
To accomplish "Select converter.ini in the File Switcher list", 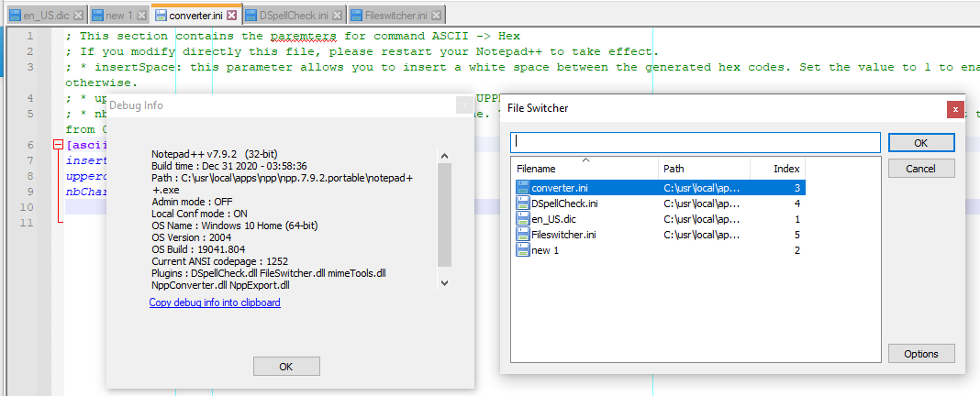I will (658, 187).
